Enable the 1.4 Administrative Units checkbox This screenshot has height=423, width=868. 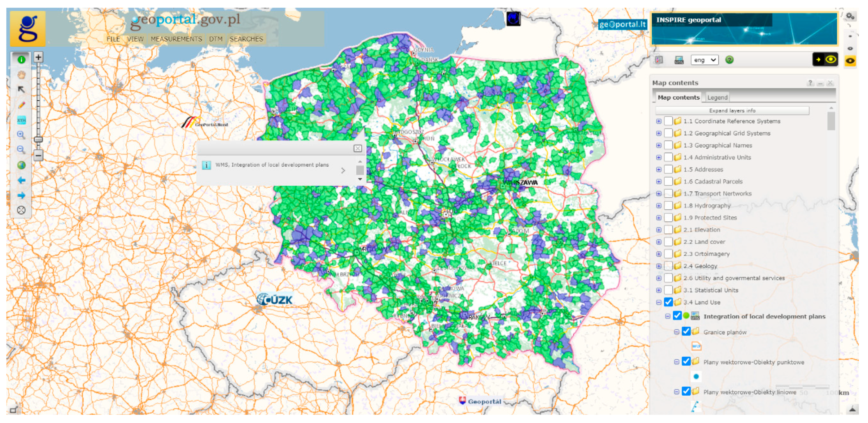coord(668,157)
